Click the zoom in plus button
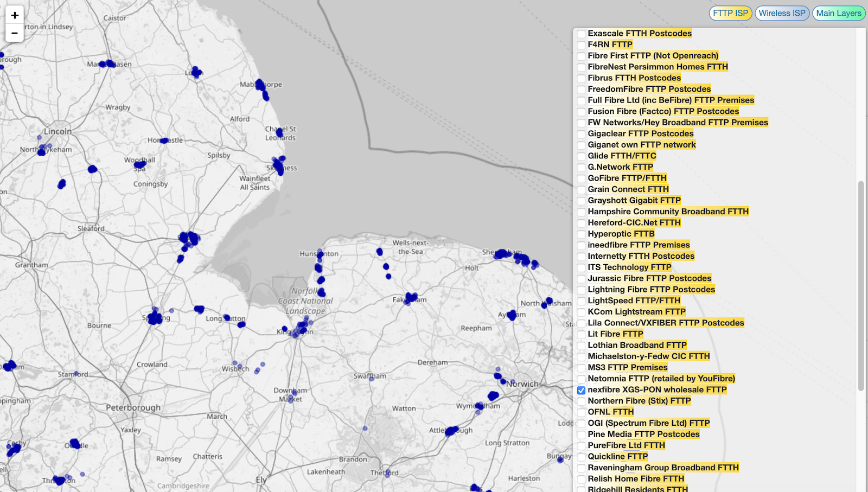Image resolution: width=868 pixels, height=492 pixels. 15,15
